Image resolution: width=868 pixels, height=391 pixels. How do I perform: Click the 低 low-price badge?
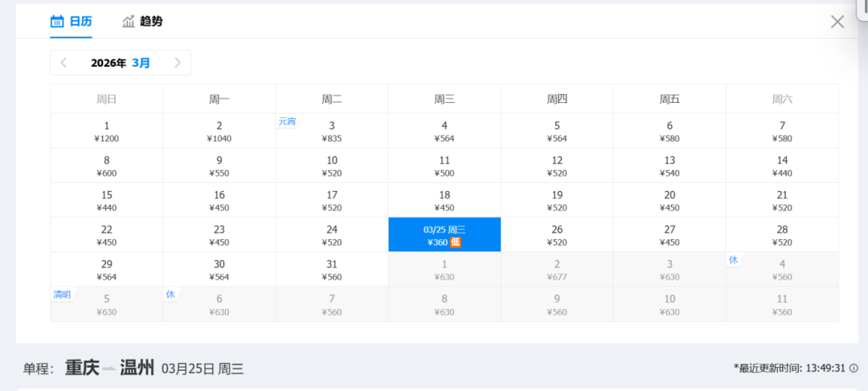[456, 242]
